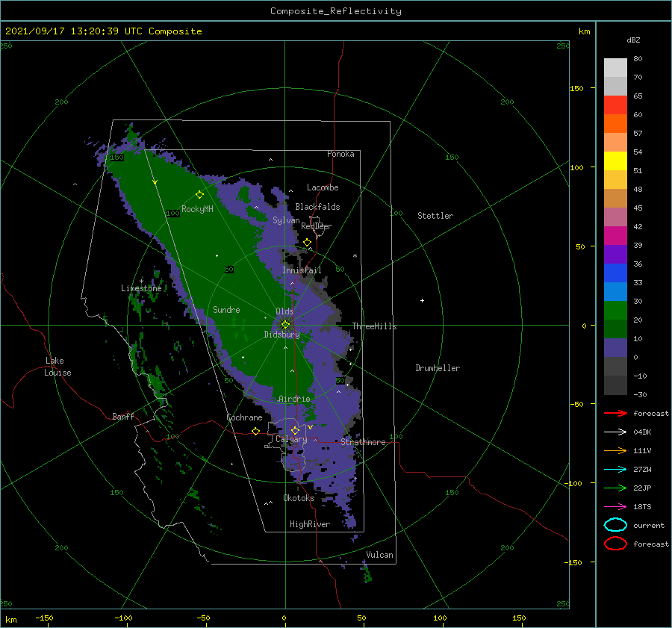The width and height of the screenshot is (672, 628).
Task: Click the dBZ legend heading
Action: [x=633, y=40]
